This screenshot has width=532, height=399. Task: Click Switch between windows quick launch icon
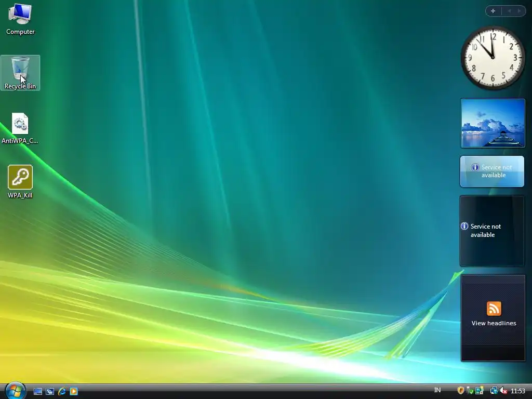[50, 391]
